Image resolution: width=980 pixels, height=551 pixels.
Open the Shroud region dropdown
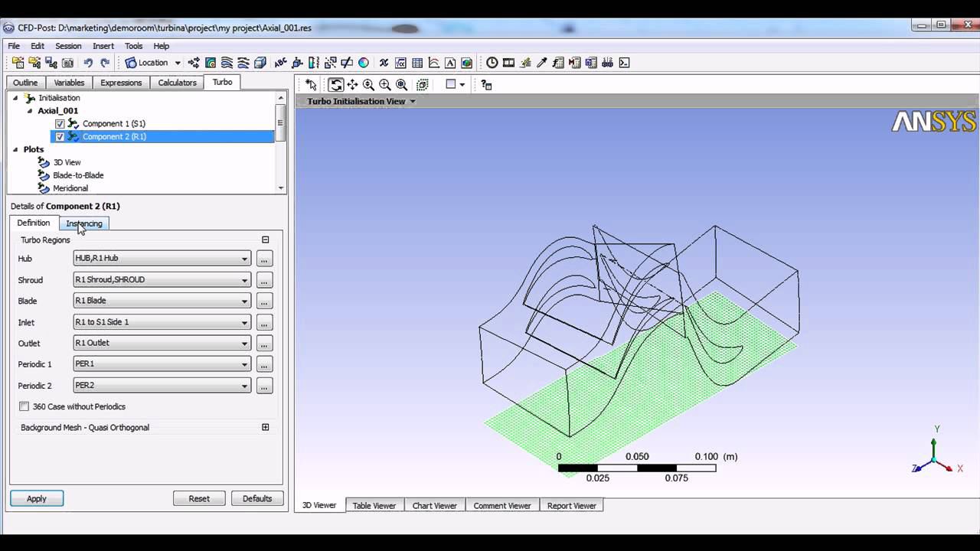pyautogui.click(x=161, y=280)
